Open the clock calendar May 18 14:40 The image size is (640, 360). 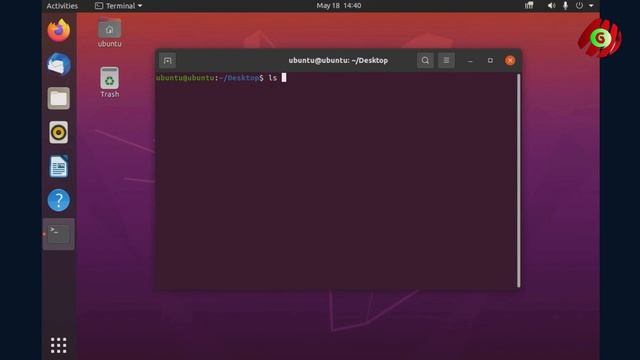click(339, 6)
